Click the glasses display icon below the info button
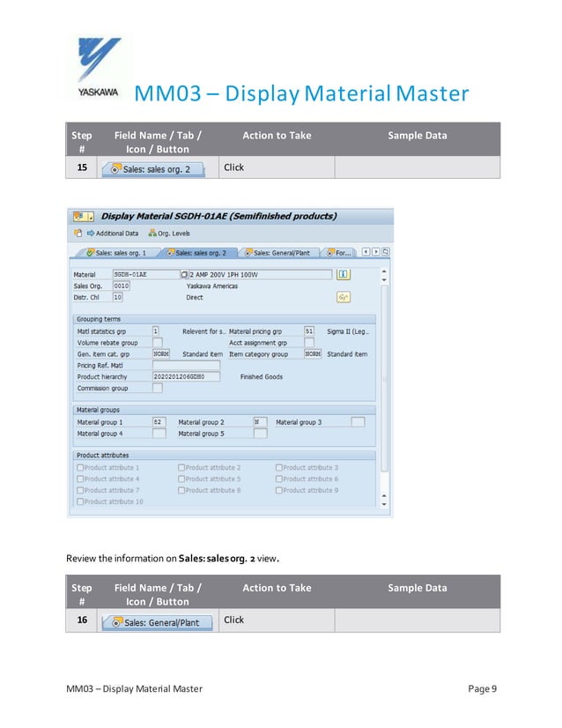 click(x=343, y=297)
